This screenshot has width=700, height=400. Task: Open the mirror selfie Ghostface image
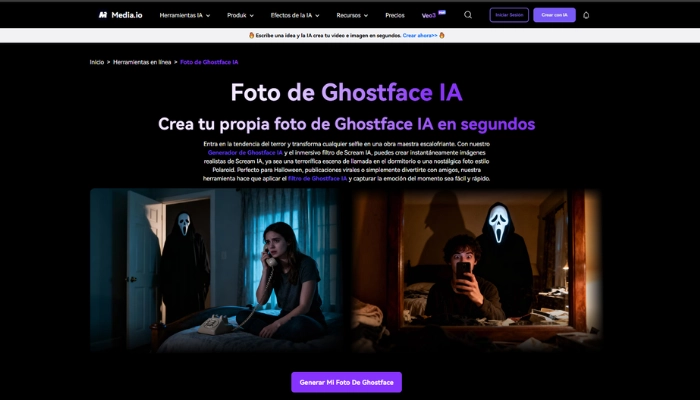click(476, 270)
